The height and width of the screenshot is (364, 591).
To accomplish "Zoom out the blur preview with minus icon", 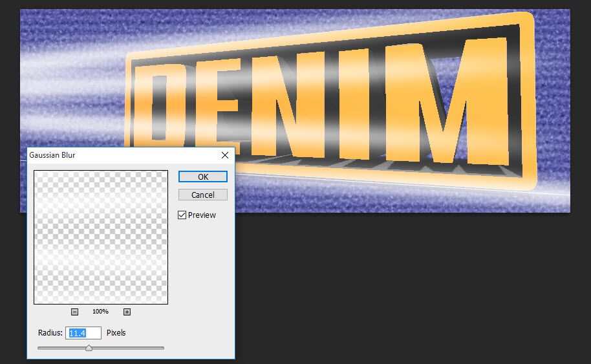I will tap(75, 312).
